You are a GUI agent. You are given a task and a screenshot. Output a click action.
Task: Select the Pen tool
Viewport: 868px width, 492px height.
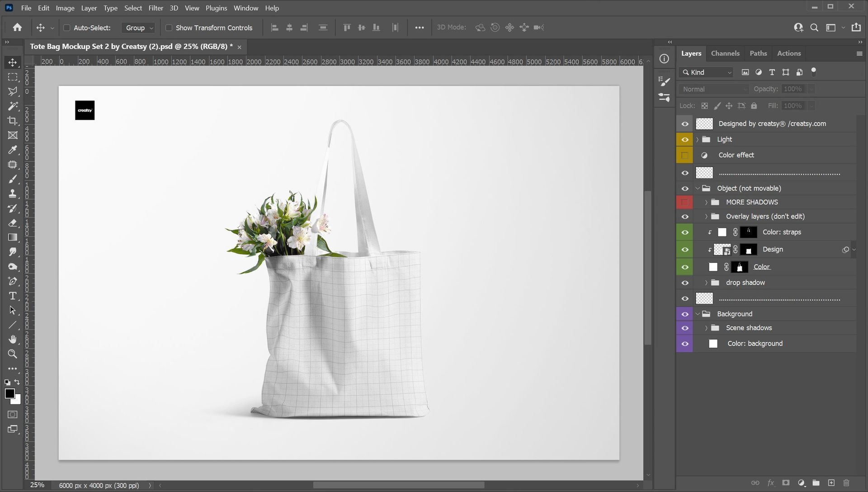(13, 281)
